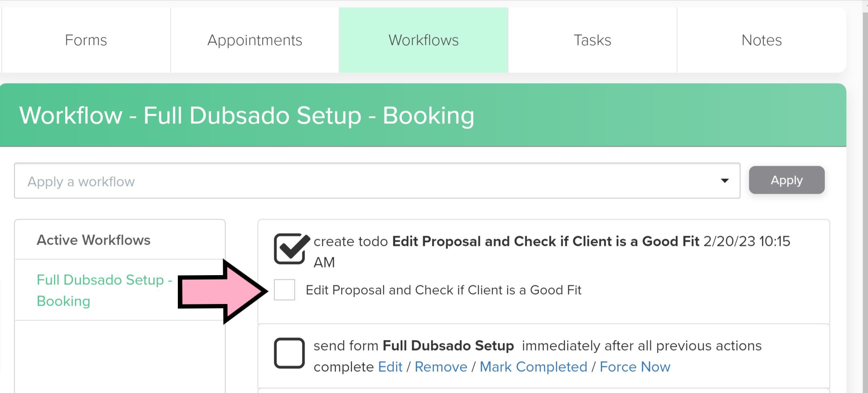Click Mark Completed on the form action

click(533, 367)
